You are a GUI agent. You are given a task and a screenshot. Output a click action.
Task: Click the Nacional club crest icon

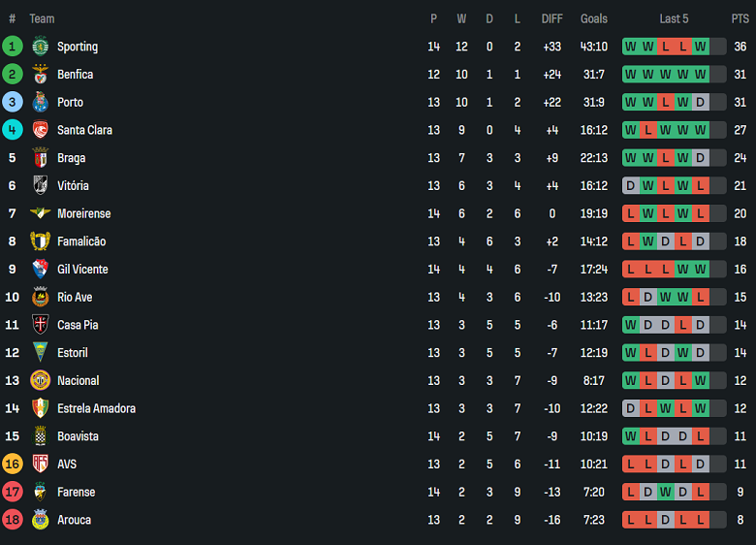[40, 380]
